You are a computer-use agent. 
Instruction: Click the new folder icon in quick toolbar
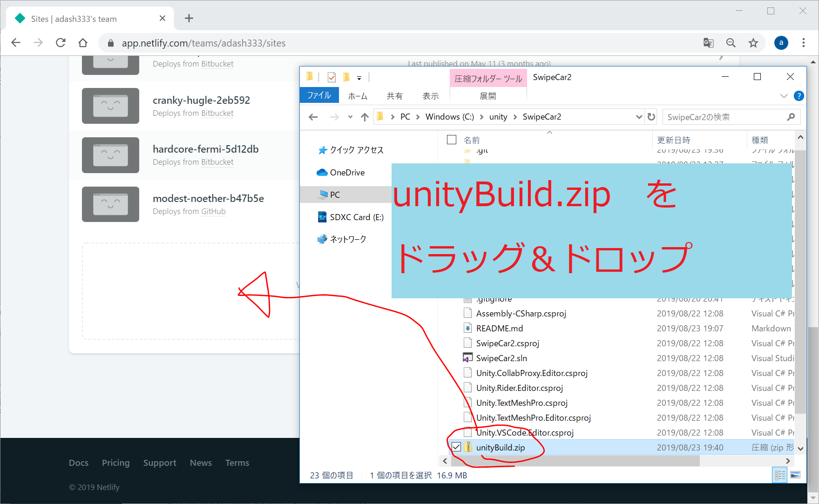click(346, 77)
